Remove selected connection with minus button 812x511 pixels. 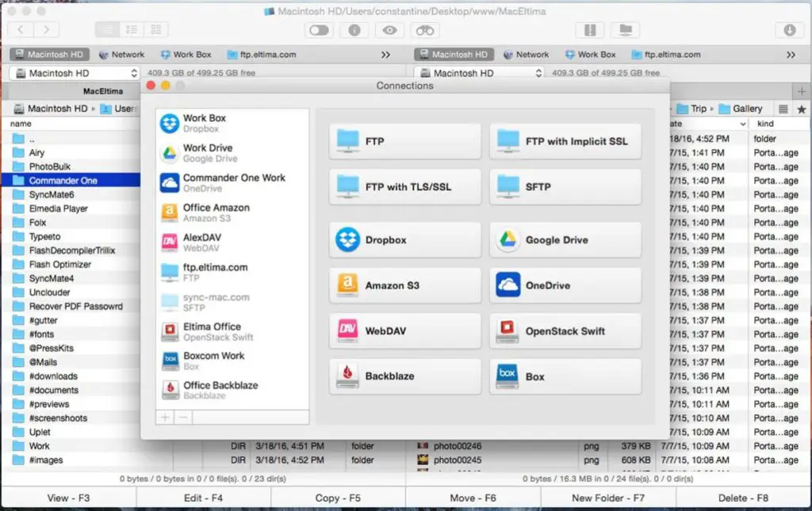pos(183,417)
